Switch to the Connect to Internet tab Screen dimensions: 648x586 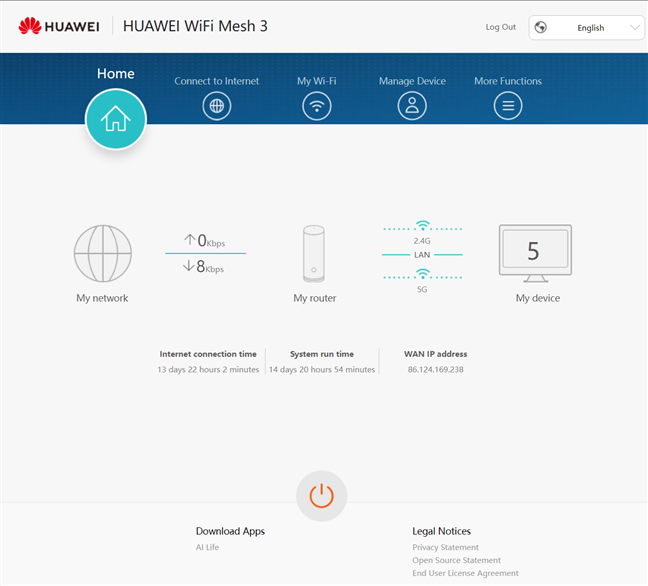217,81
